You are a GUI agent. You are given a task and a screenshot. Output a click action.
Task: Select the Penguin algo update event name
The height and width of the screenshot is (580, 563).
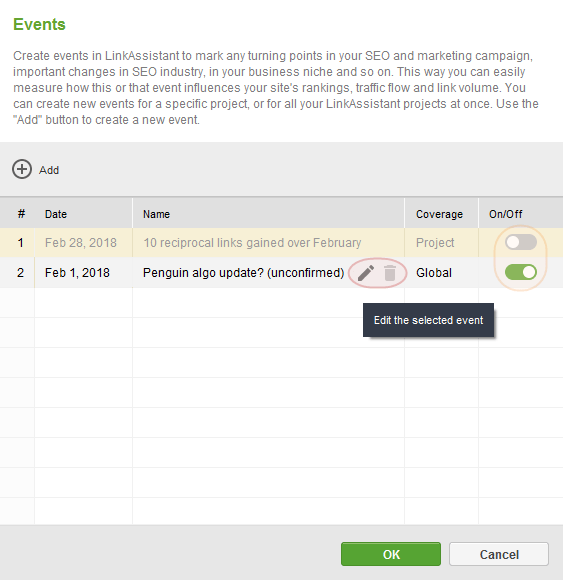tap(244, 273)
